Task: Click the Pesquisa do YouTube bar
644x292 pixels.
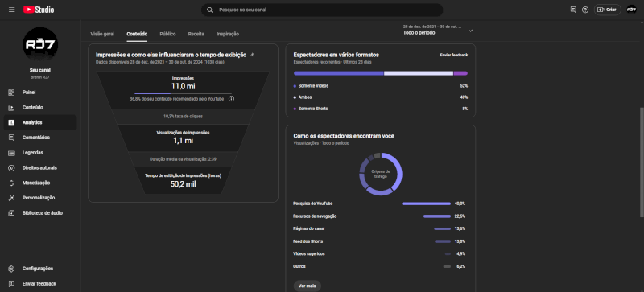Action: pos(426,204)
